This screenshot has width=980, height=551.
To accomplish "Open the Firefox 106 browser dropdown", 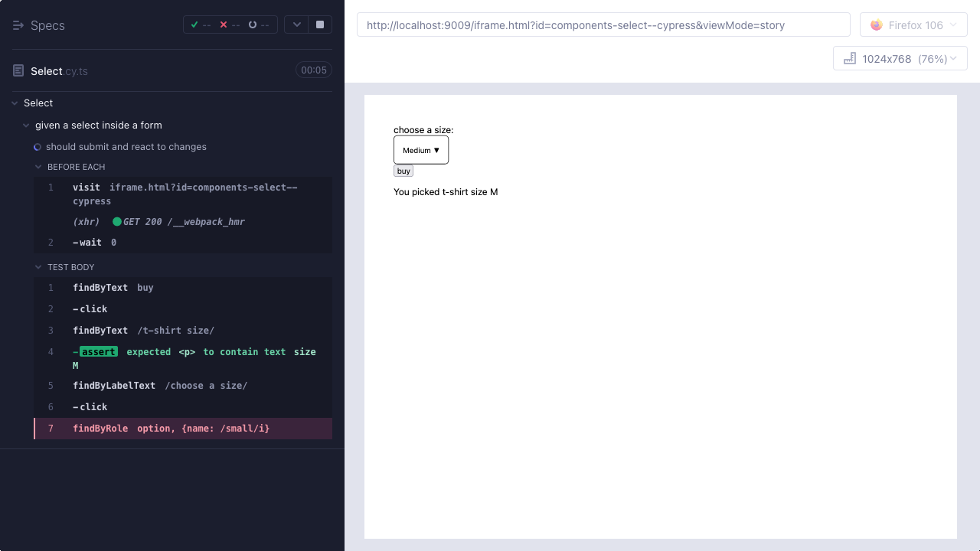I will 913,24.
